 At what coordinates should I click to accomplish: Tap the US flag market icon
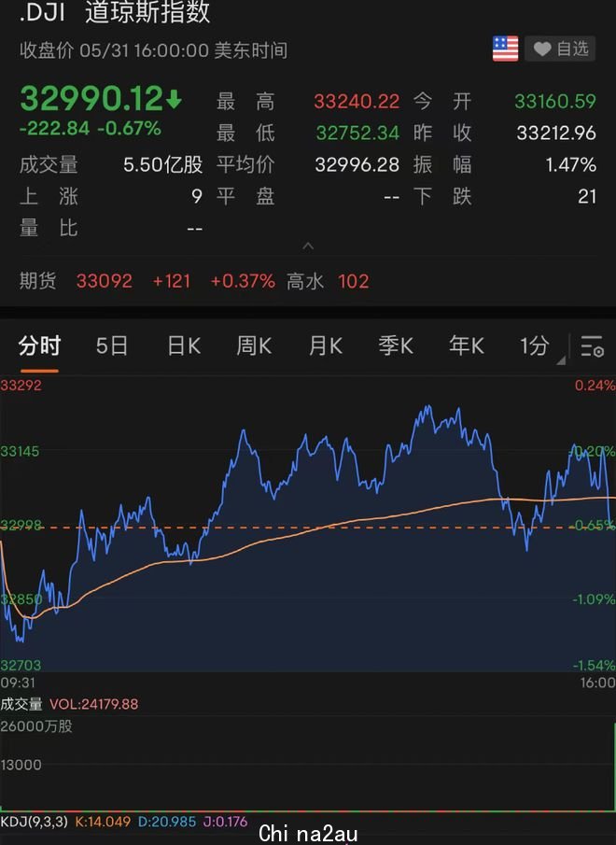coord(505,49)
